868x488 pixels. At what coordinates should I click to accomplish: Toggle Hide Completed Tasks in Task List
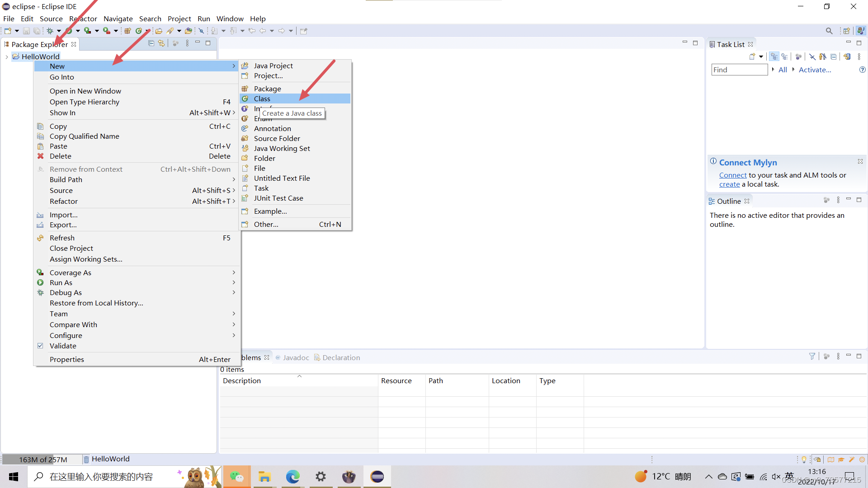point(812,56)
